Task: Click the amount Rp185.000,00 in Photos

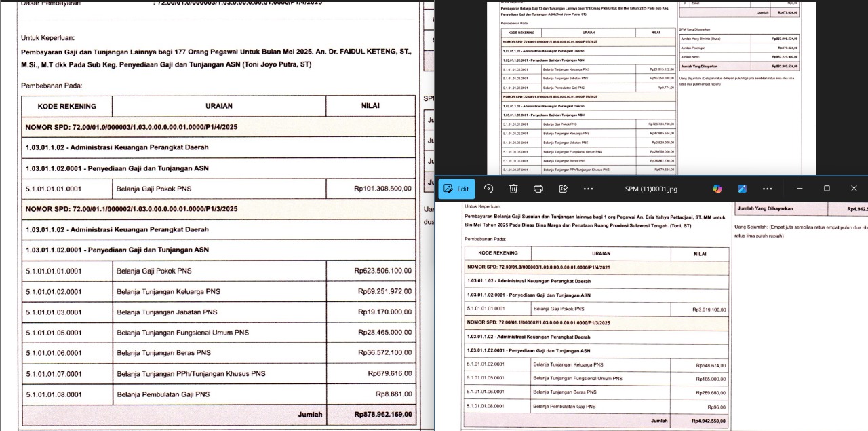Action: pyautogui.click(x=711, y=379)
